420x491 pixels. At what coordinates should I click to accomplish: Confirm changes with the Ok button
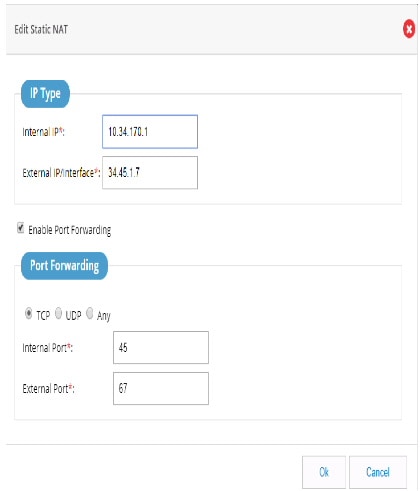coord(324,472)
